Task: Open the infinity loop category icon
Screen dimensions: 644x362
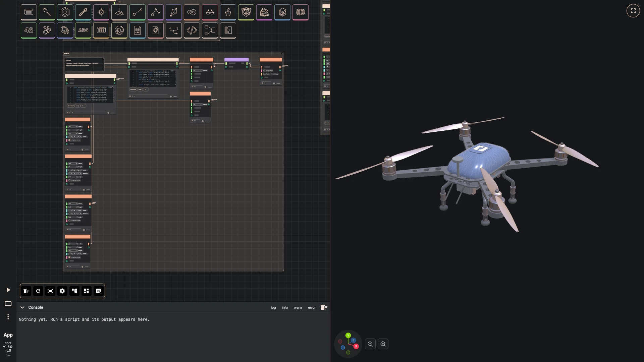Action: (x=192, y=12)
